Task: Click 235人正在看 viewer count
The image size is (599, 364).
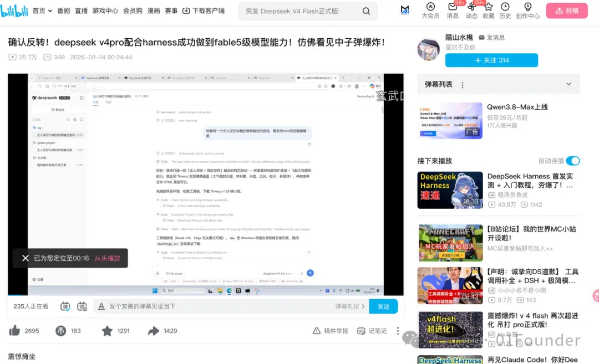Action: tap(31, 306)
